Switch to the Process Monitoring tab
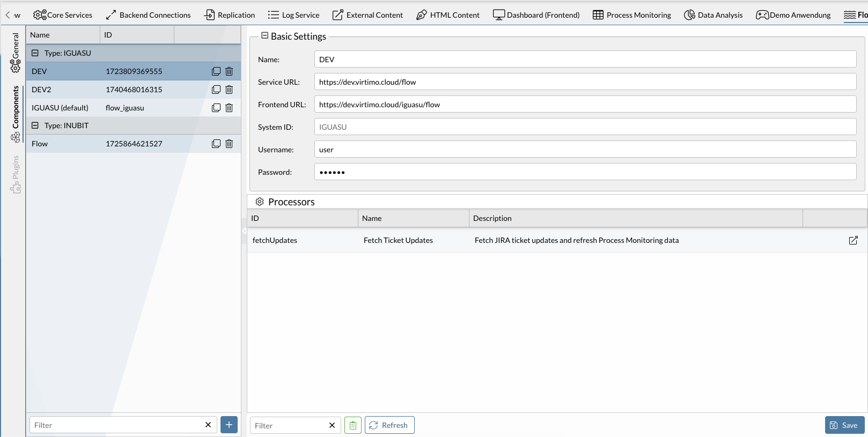Image resolution: width=868 pixels, height=437 pixels. (632, 15)
